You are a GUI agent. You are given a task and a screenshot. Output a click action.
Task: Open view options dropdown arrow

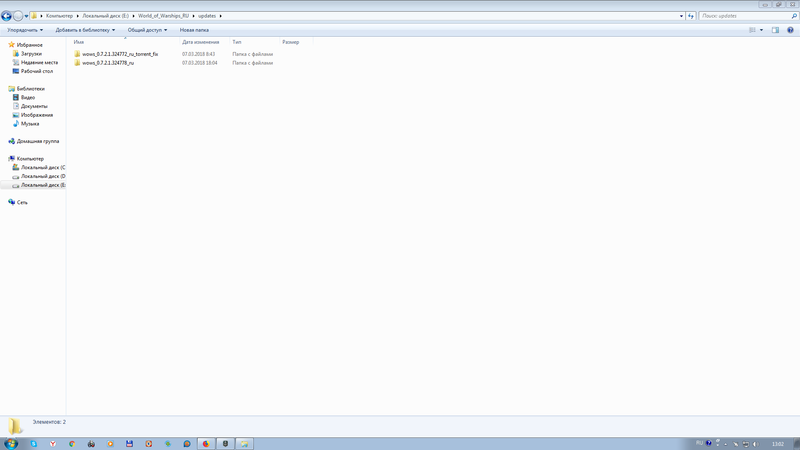click(x=761, y=30)
